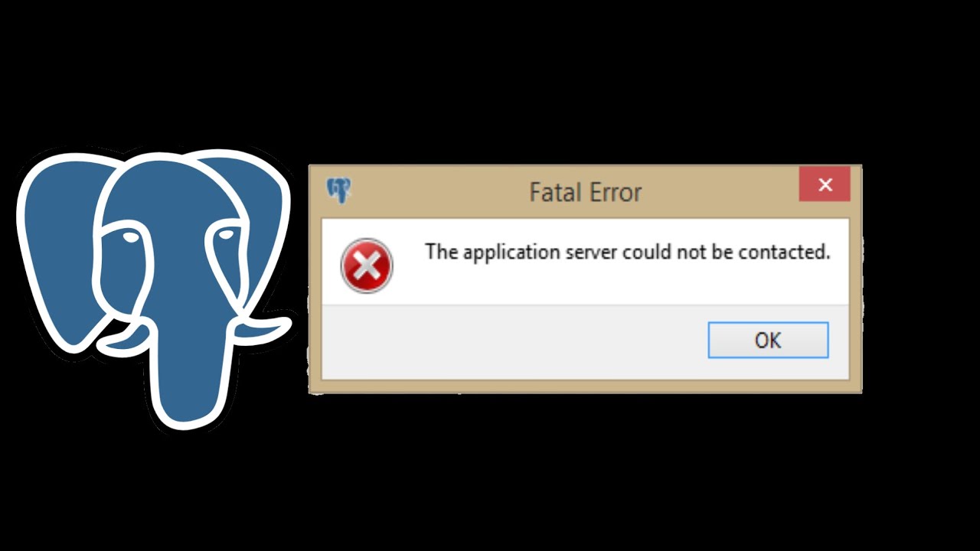The width and height of the screenshot is (980, 551).
Task: Click the "Fatal Error" title text
Action: (x=586, y=192)
